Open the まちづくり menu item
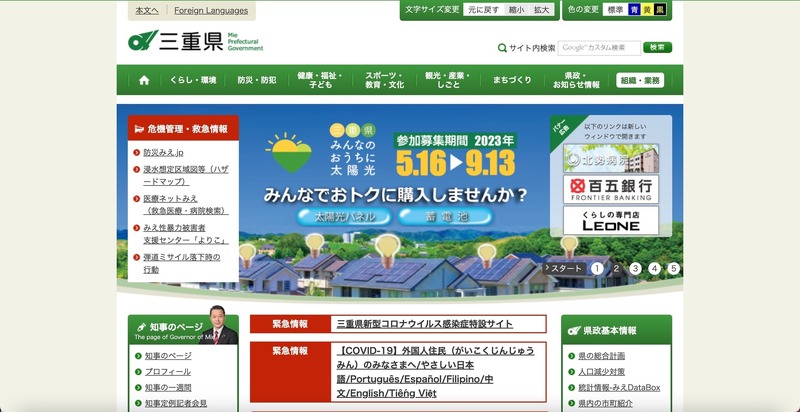 512,80
